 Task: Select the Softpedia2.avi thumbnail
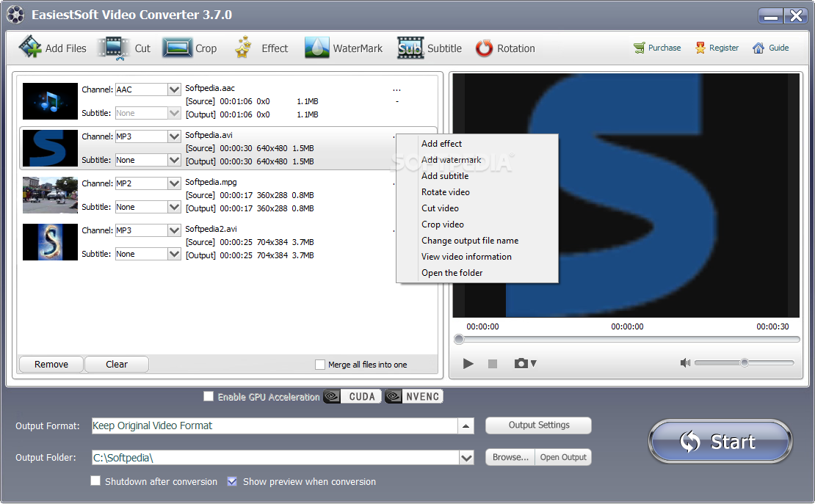(50, 242)
